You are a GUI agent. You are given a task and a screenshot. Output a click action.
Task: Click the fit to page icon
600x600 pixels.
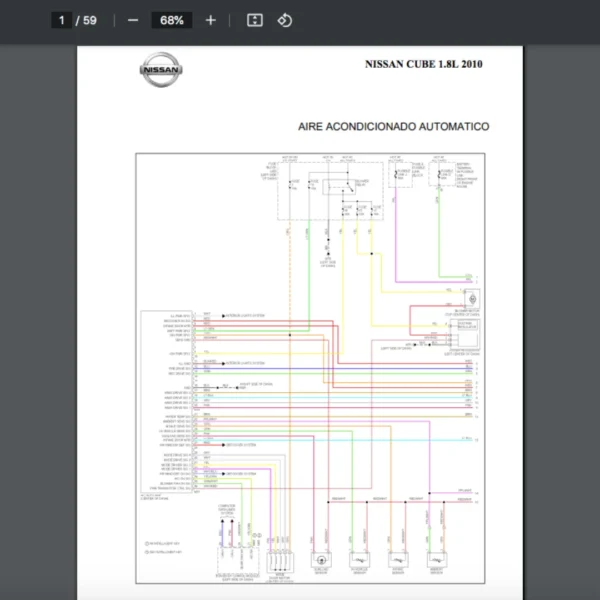[x=255, y=20]
